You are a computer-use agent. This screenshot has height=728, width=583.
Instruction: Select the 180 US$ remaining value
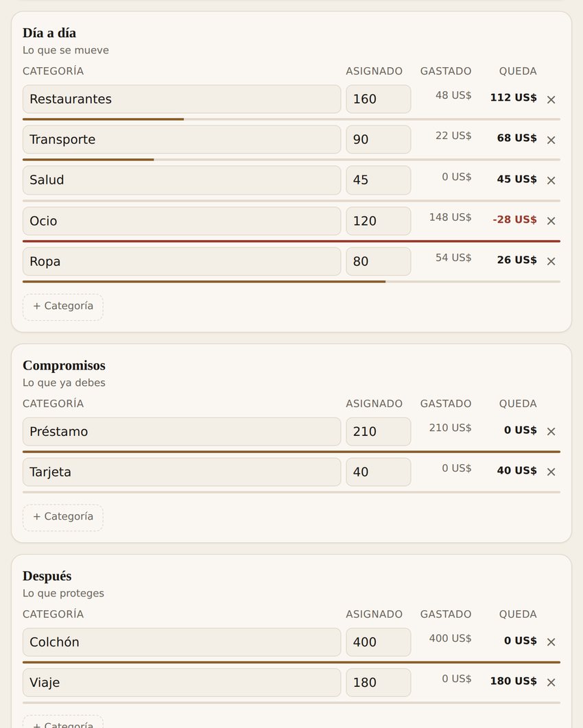point(513,681)
